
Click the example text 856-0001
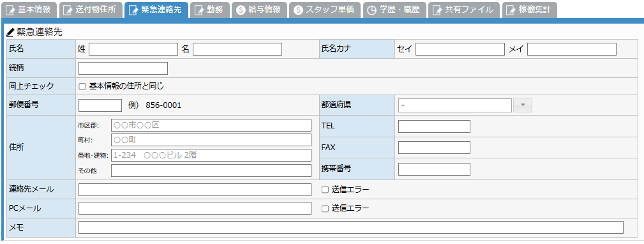point(163,105)
